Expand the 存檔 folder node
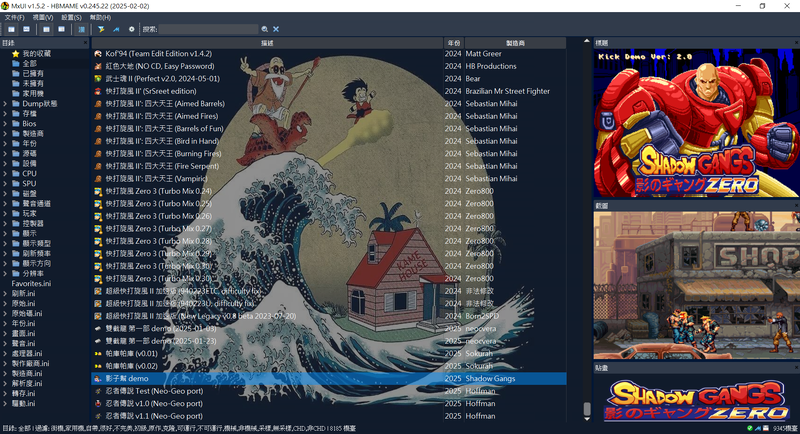800x434 pixels. [5, 113]
